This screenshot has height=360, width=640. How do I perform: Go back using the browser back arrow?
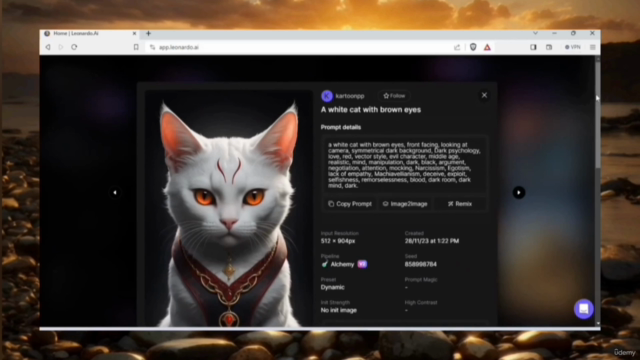48,47
